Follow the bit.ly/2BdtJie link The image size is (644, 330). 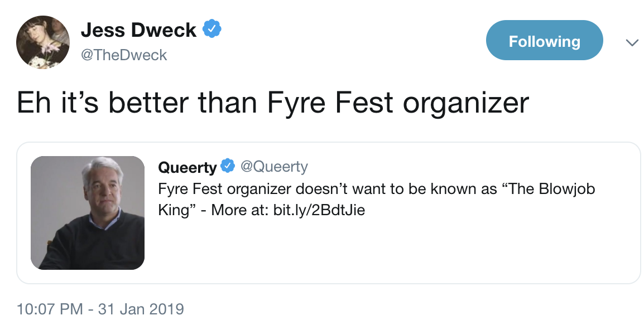[319, 211]
